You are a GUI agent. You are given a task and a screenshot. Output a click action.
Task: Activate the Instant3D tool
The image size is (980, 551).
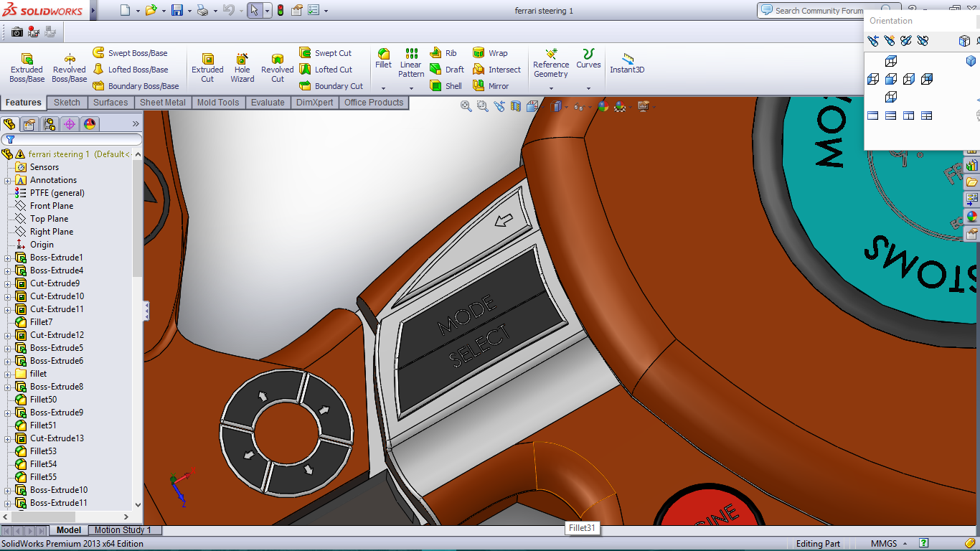tap(627, 63)
